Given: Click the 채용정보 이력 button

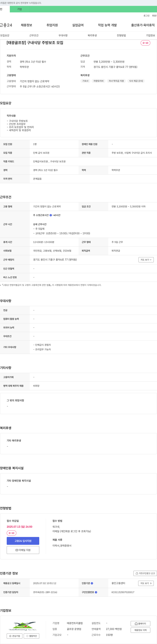Looking at the screenshot, I should [140, 630].
